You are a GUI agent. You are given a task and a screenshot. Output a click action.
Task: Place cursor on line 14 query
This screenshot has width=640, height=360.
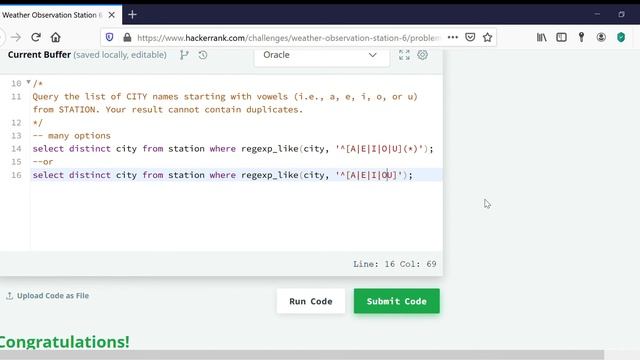click(233, 149)
